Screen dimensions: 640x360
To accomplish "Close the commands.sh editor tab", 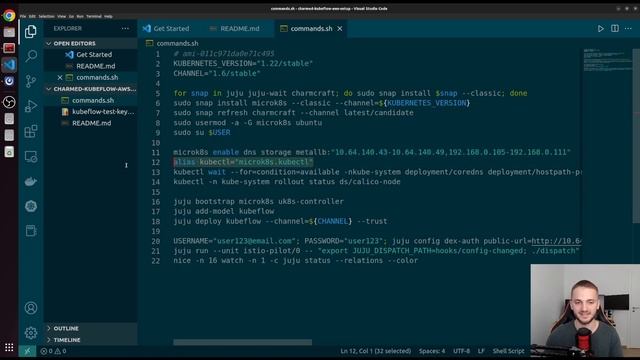I will (340, 29).
